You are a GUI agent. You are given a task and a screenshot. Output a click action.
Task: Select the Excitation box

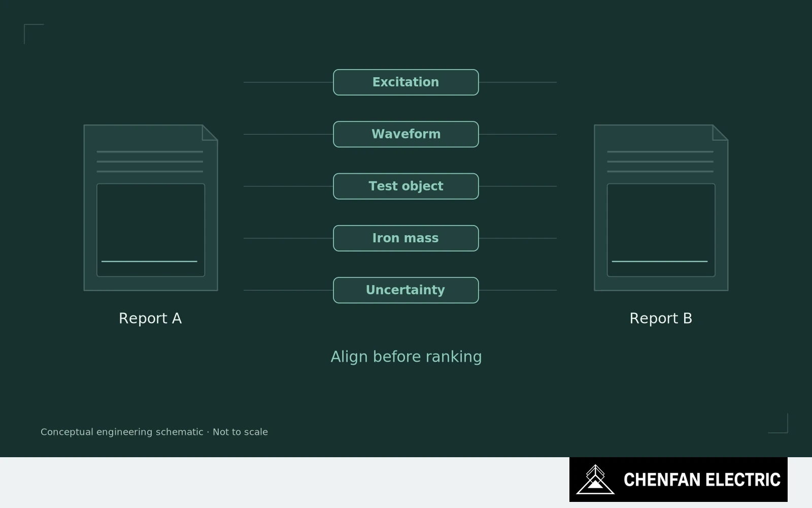406,82
